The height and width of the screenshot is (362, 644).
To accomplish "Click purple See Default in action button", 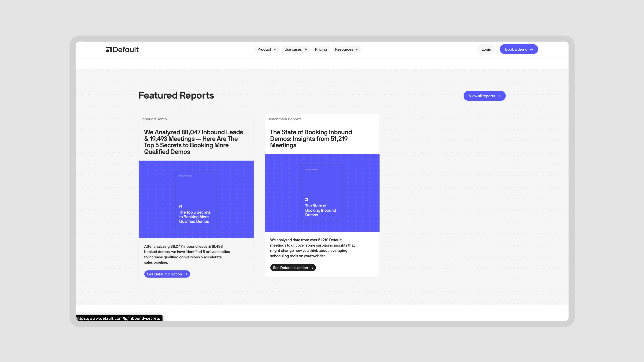I will (167, 274).
